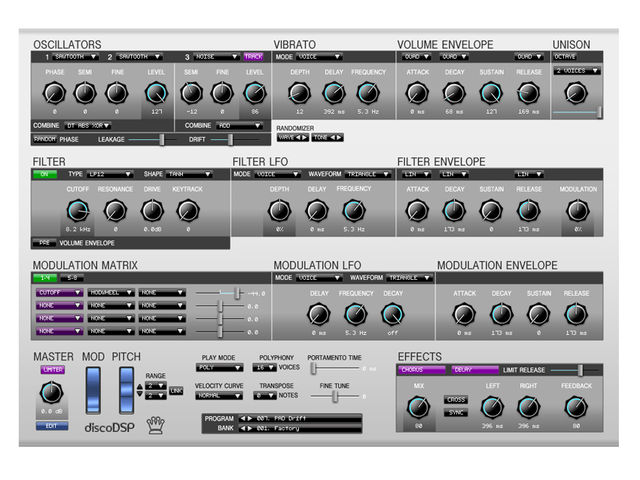Click the Master volume knob
The width and height of the screenshot is (640, 480).
[51, 393]
